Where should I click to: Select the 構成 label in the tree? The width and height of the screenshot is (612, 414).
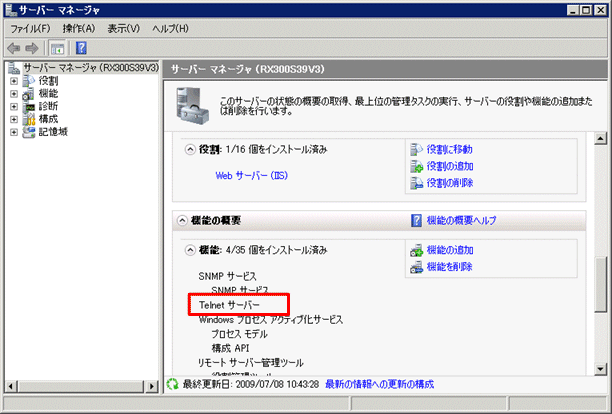[48, 119]
